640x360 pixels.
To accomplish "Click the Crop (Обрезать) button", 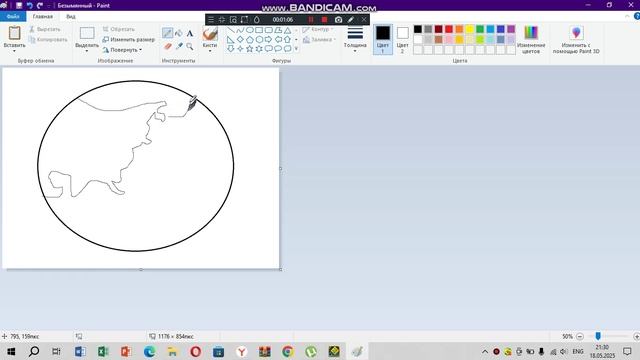I will point(118,29).
